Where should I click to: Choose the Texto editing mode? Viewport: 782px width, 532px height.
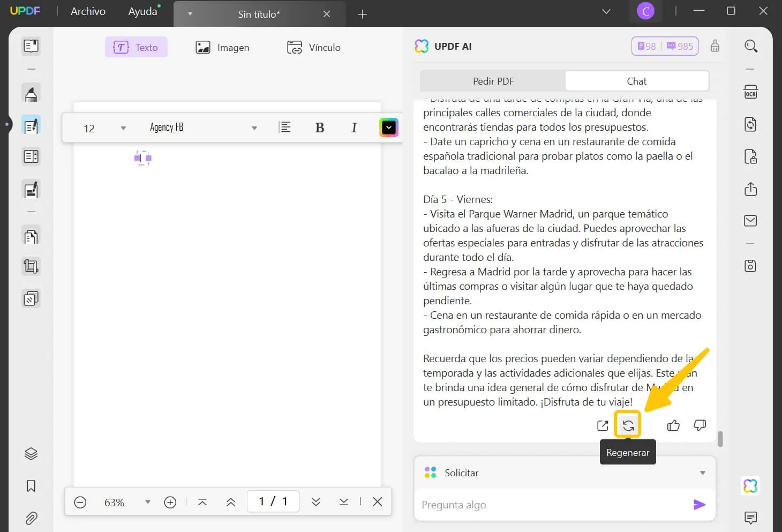136,47
